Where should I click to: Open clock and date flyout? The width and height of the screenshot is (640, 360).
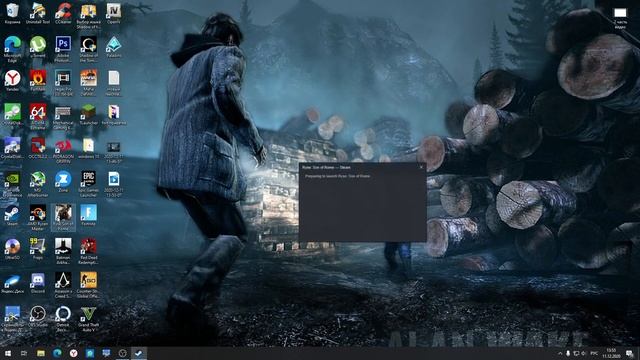pos(611,353)
